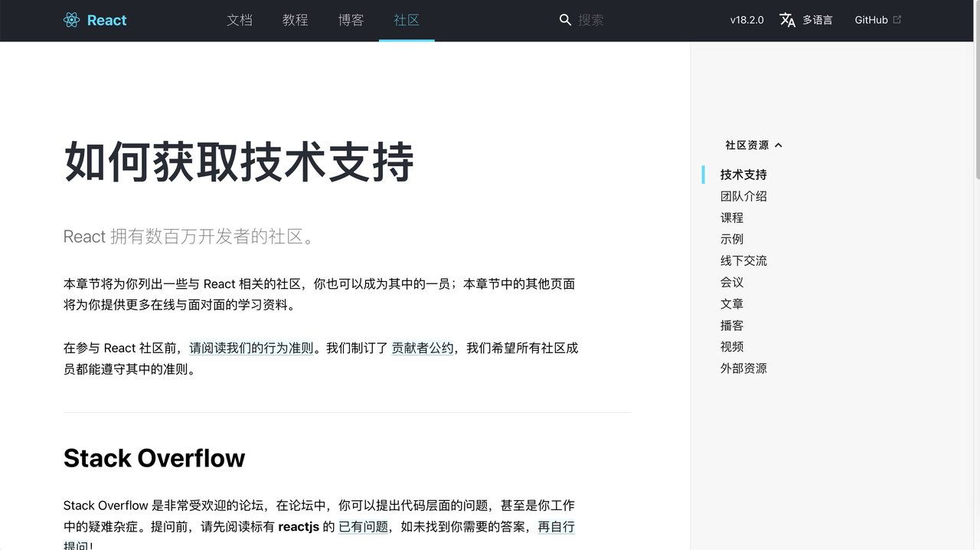Click the Stack Overflow section heading
This screenshot has width=980, height=550.
154,458
